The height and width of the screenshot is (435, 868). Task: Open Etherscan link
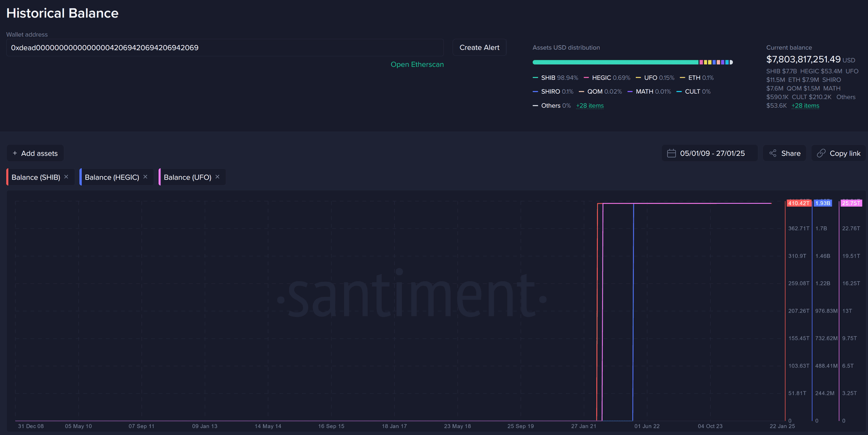(417, 64)
